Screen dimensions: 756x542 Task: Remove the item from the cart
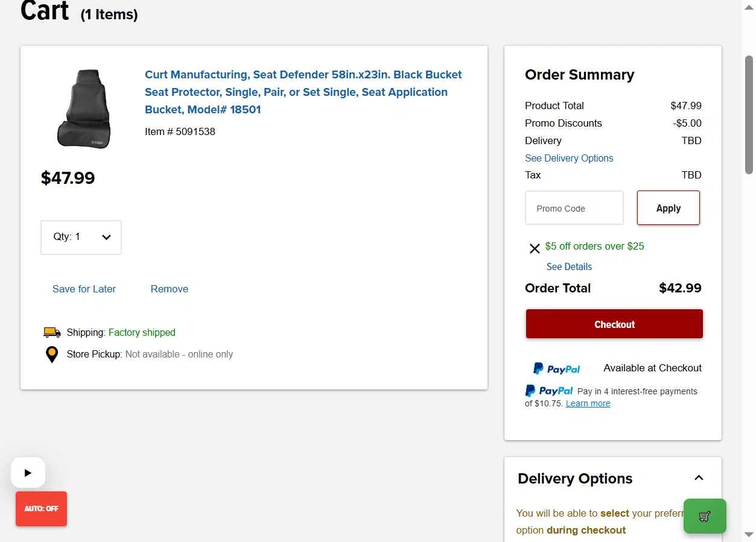point(170,289)
